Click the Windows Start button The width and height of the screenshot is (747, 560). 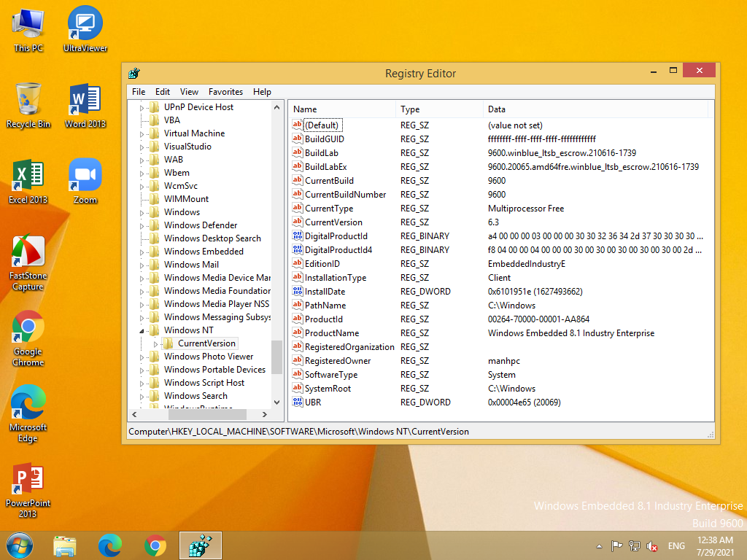pos(20,545)
